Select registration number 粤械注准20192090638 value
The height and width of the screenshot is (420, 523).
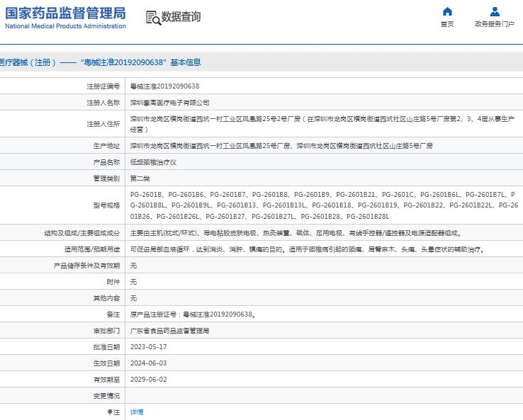[165, 86]
